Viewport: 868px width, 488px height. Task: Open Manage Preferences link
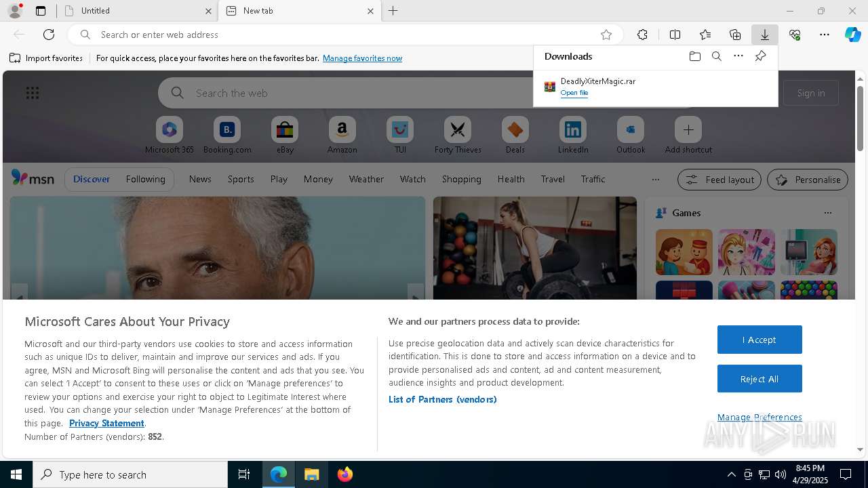click(759, 417)
